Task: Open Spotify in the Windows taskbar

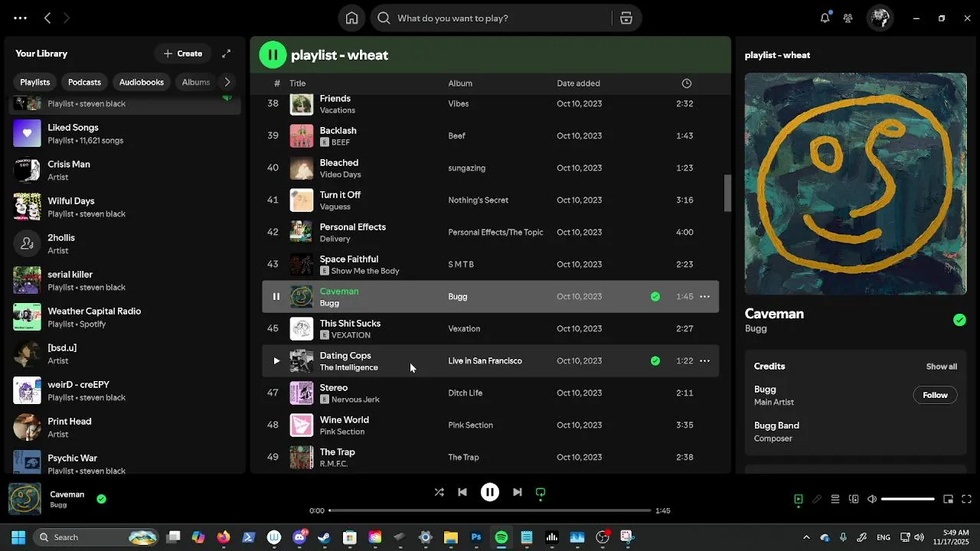Action: point(501,537)
